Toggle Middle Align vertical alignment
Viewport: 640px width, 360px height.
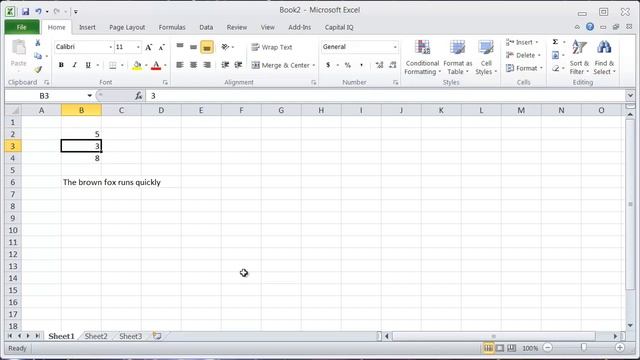click(x=193, y=47)
